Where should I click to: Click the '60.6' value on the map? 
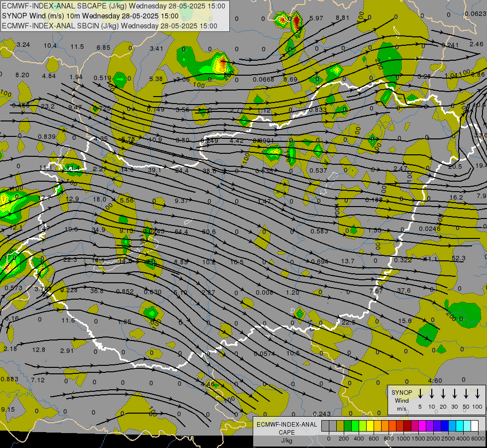pyautogui.click(x=209, y=232)
